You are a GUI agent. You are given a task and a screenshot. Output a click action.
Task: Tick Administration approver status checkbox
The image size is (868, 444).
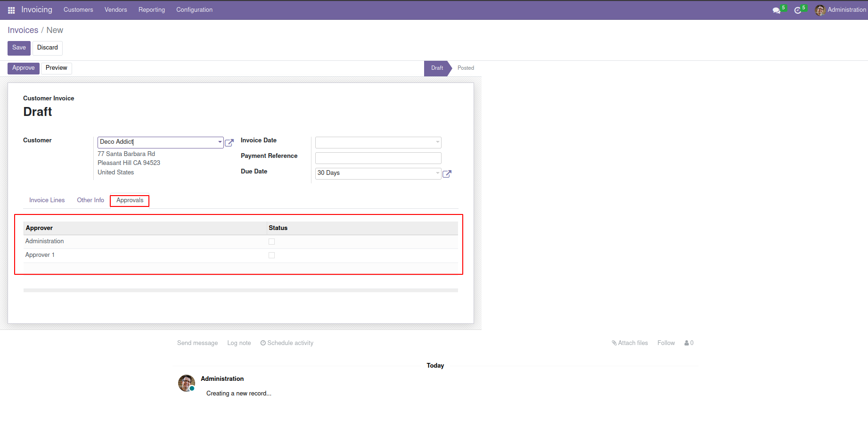(271, 241)
